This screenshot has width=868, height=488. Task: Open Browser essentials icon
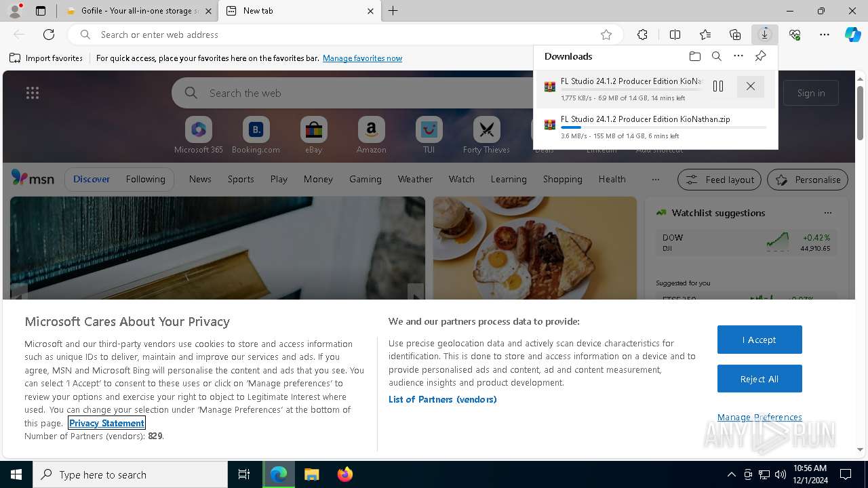tap(795, 35)
